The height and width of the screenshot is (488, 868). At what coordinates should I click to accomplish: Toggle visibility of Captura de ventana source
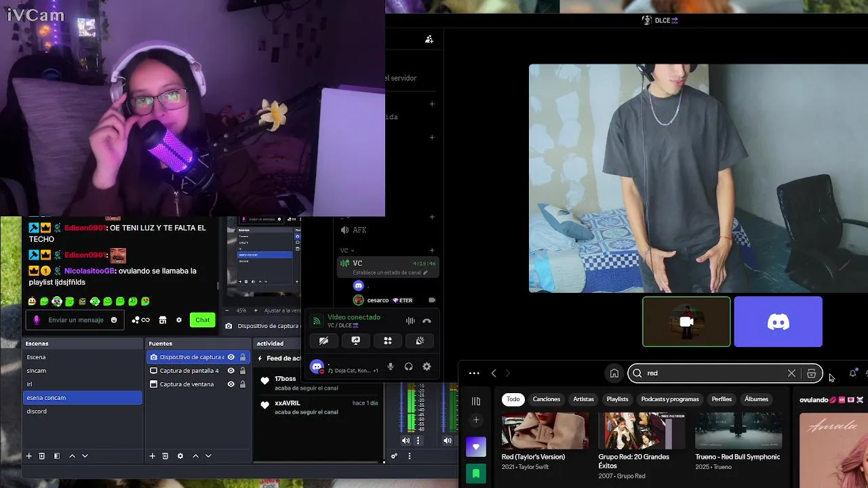tap(231, 384)
